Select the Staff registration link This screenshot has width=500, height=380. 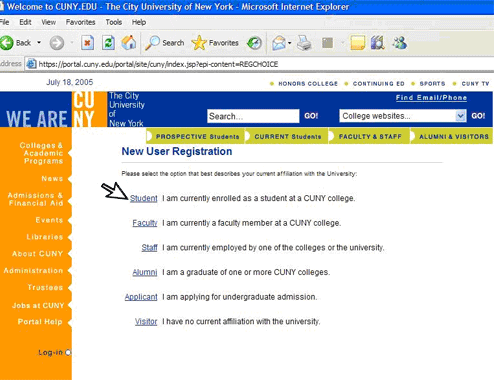point(149,248)
